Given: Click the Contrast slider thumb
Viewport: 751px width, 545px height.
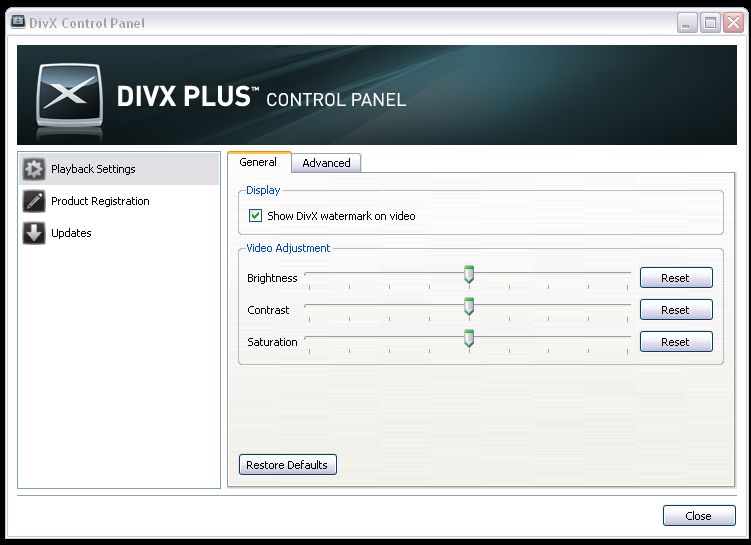Looking at the screenshot, I should pos(469,307).
